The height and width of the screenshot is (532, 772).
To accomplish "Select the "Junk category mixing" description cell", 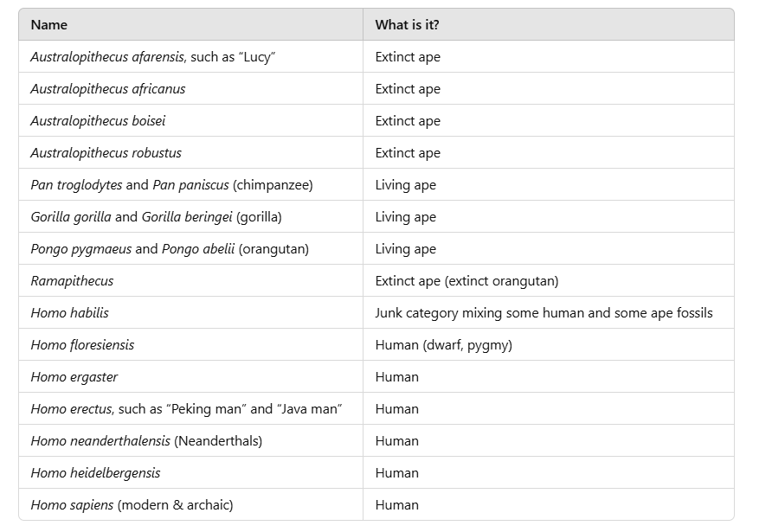I will coord(549,312).
